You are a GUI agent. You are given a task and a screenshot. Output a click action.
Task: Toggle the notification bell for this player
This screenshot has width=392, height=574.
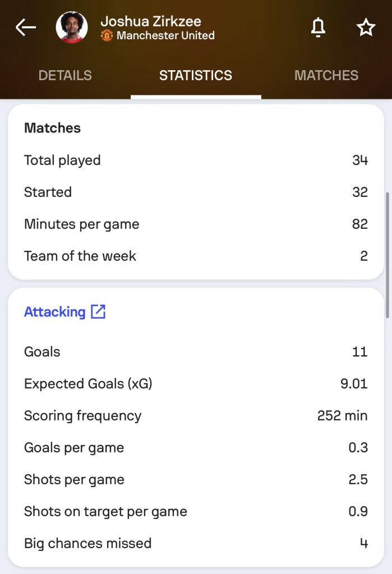point(319,27)
